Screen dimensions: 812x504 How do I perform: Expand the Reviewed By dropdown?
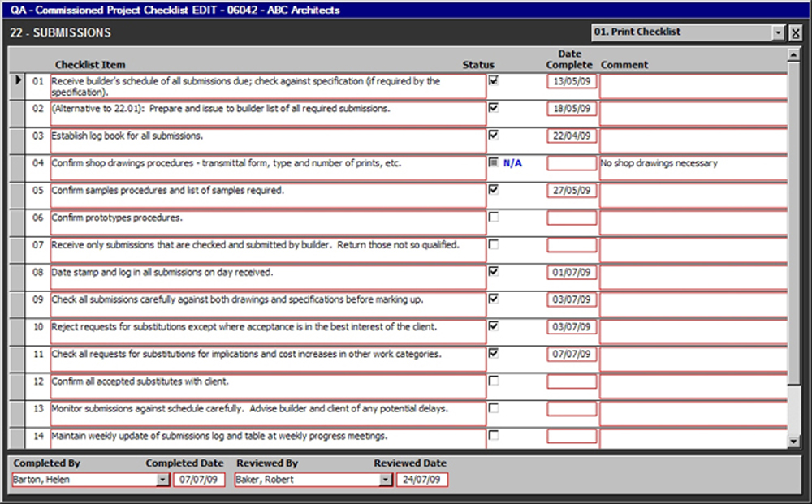click(x=385, y=480)
